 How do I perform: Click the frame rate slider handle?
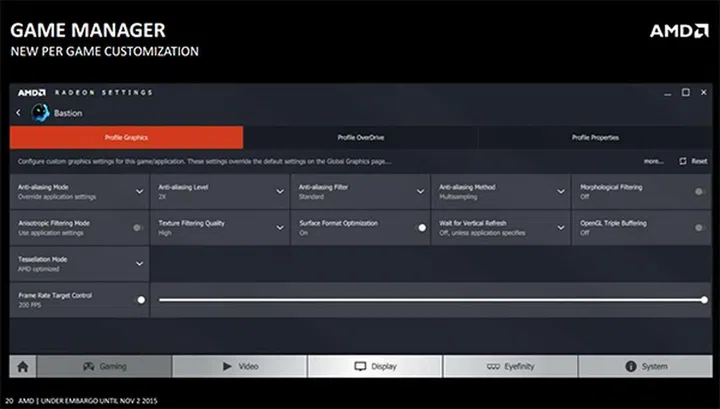[x=704, y=300]
